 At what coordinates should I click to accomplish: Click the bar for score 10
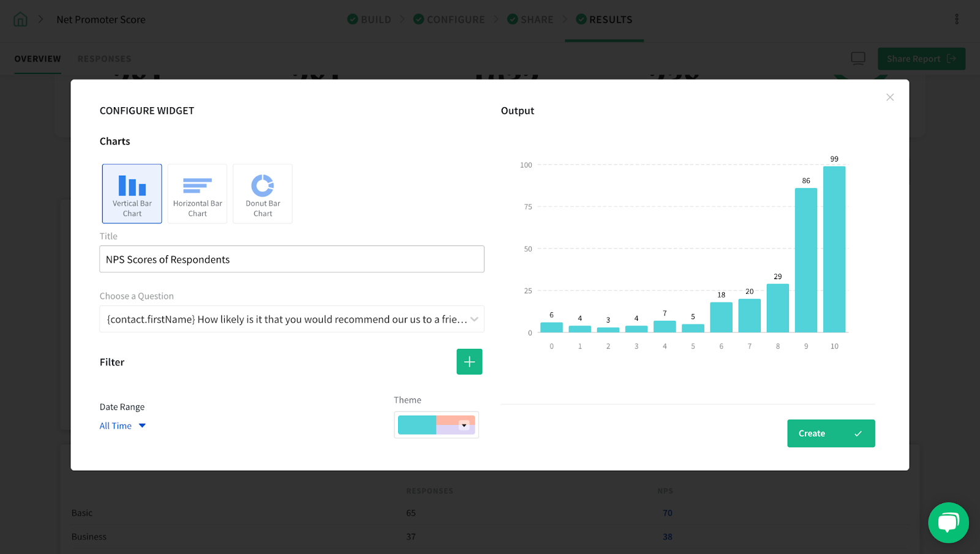[834, 249]
